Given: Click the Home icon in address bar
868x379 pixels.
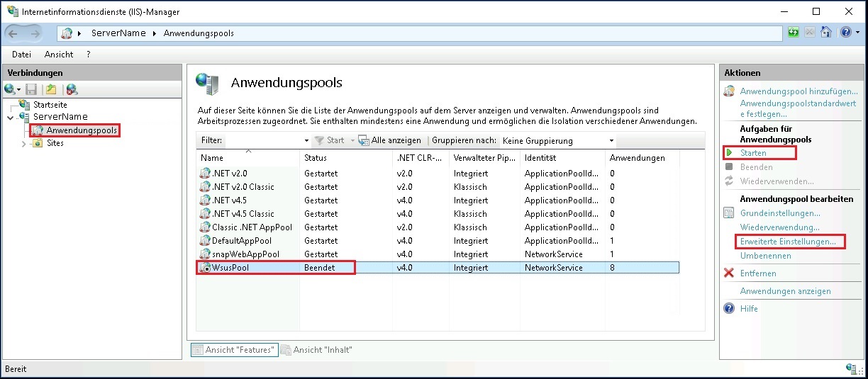Looking at the screenshot, I should click(826, 33).
